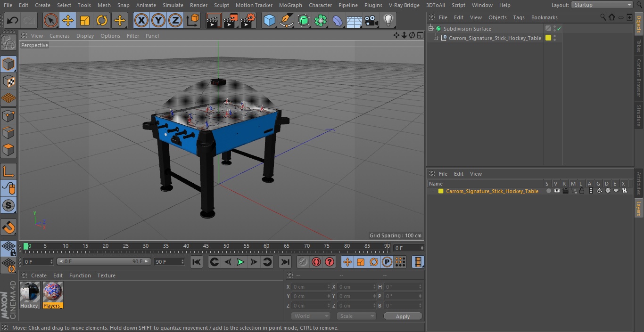
Task: Expand Carrom_Signature_Stick_Hockey_Table object
Action: (436, 38)
